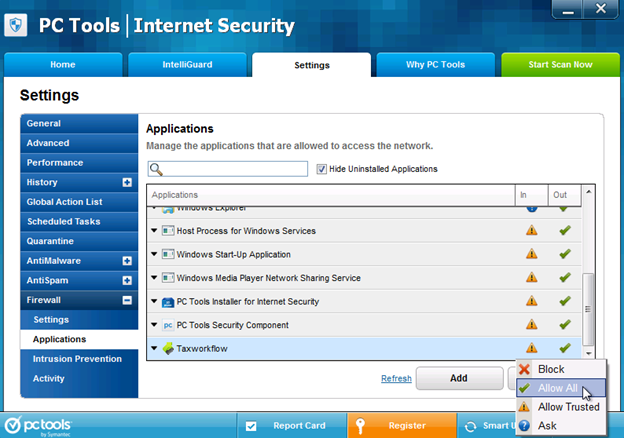Click the Register key icon
The height and width of the screenshot is (438, 624).
click(361, 425)
